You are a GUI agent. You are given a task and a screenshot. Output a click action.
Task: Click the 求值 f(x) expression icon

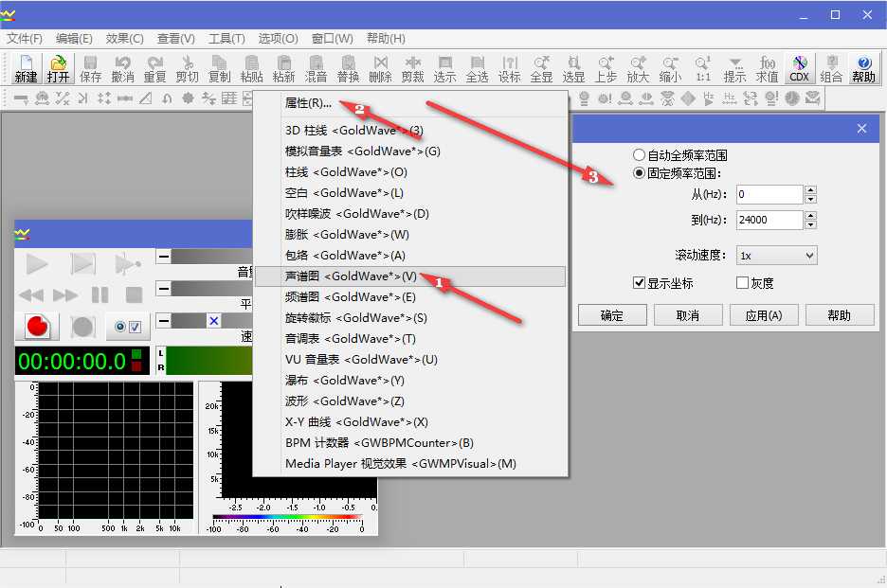coord(768,68)
